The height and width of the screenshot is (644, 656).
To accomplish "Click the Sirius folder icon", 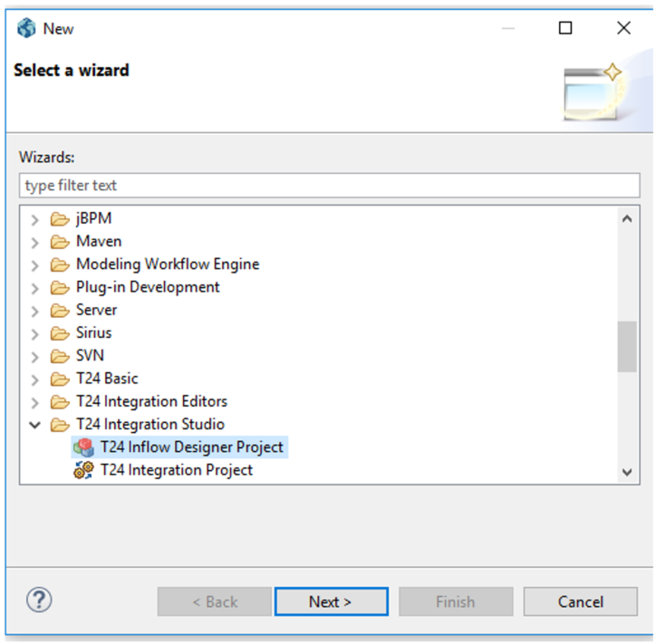I will (x=60, y=332).
